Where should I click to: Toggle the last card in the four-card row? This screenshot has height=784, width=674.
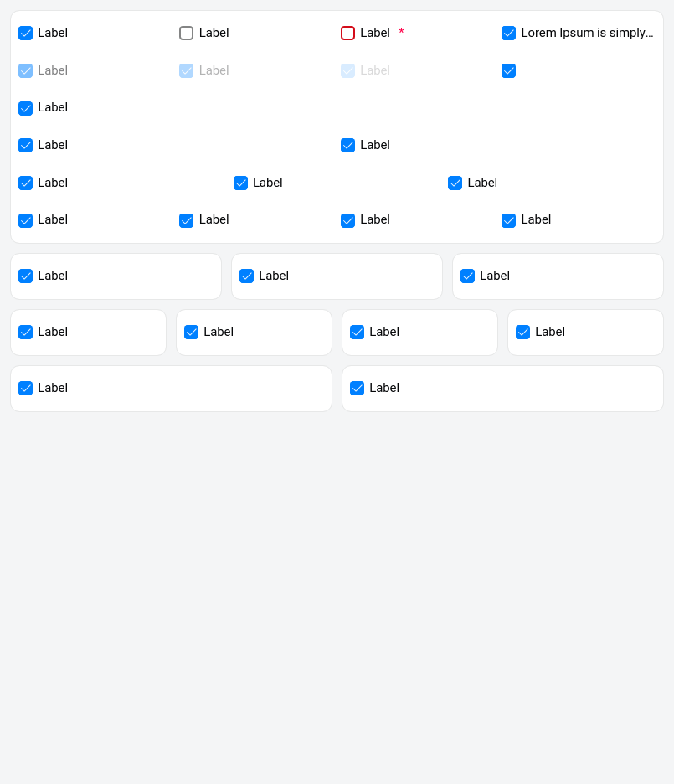coord(522,333)
